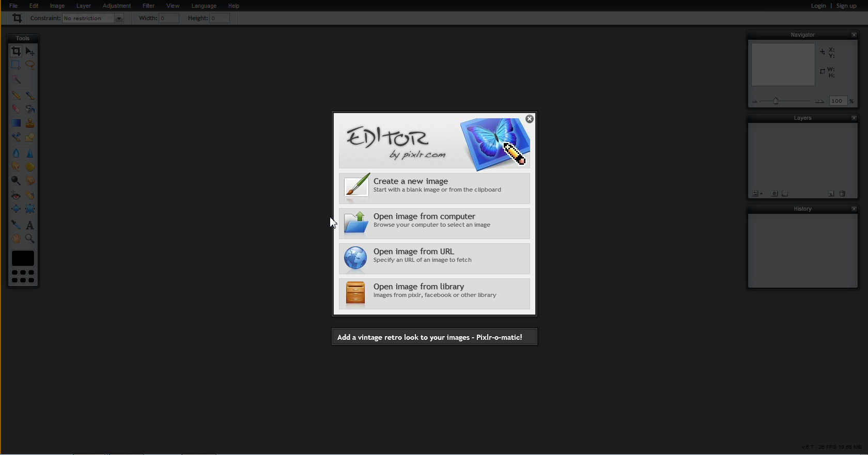Select the Move tool
Viewport: 868px width, 455px height.
coord(30,51)
